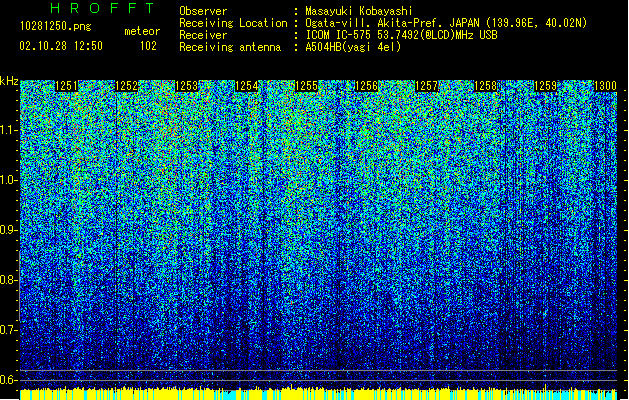Click the 1253 time marker
629x400 pixels.
tap(187, 86)
